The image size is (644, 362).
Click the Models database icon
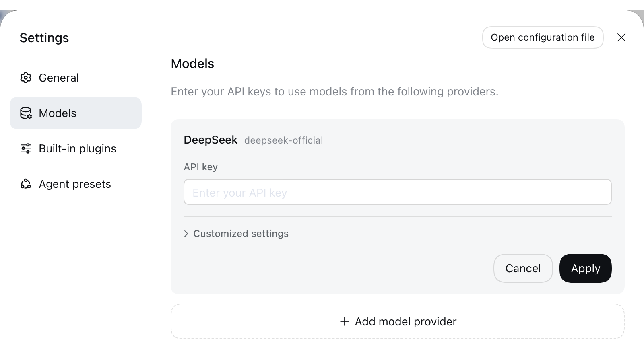coord(26,113)
